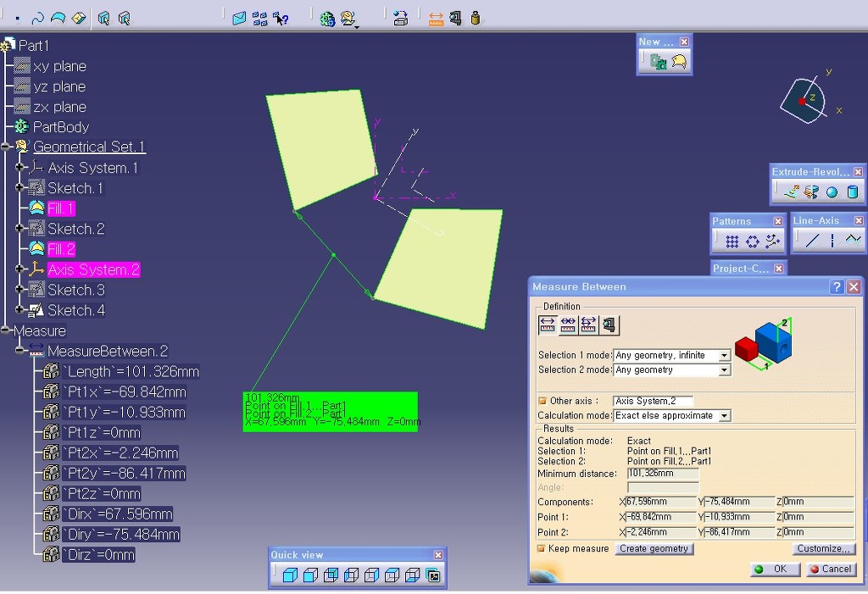Click the Measure Inertia weight icon
Screen dimensions: 868x594
coord(475,18)
